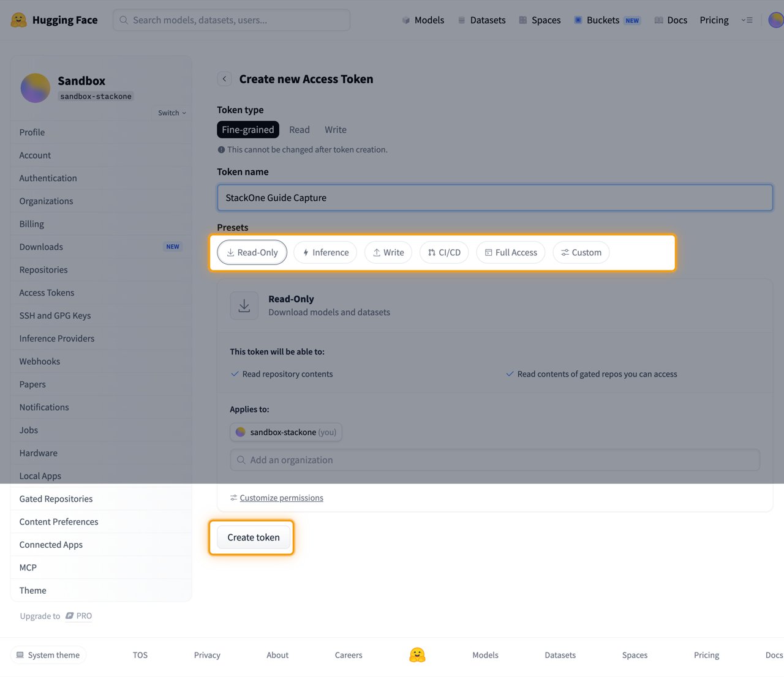Viewport: 784px width, 677px height.
Task: Expand the Switch account dropdown
Action: click(x=171, y=113)
